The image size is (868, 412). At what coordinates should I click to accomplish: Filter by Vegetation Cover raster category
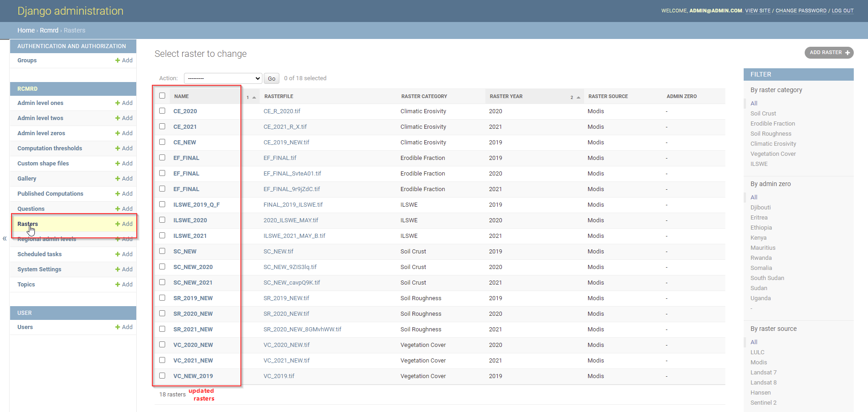pyautogui.click(x=773, y=154)
